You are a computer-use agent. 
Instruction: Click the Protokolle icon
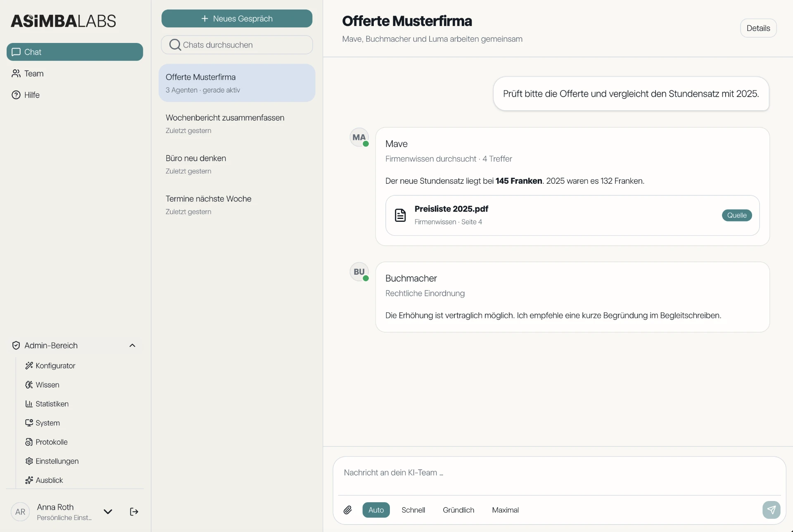pos(29,442)
